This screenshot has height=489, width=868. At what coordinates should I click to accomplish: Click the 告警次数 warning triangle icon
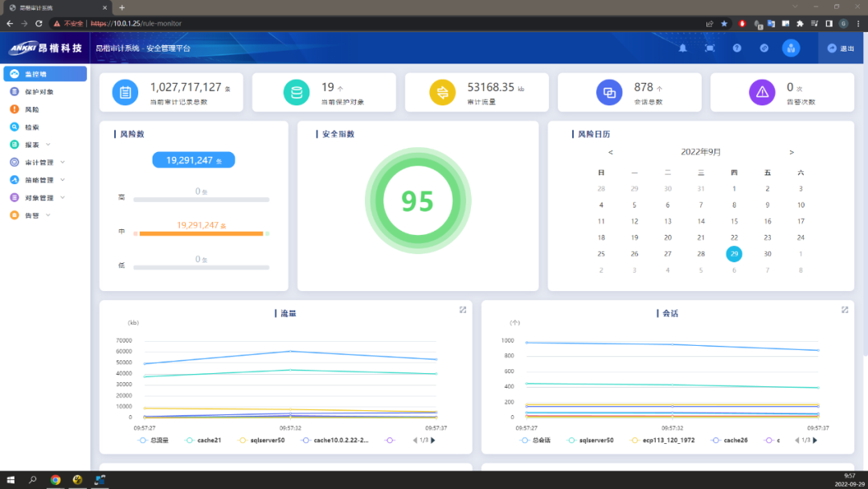[762, 92]
